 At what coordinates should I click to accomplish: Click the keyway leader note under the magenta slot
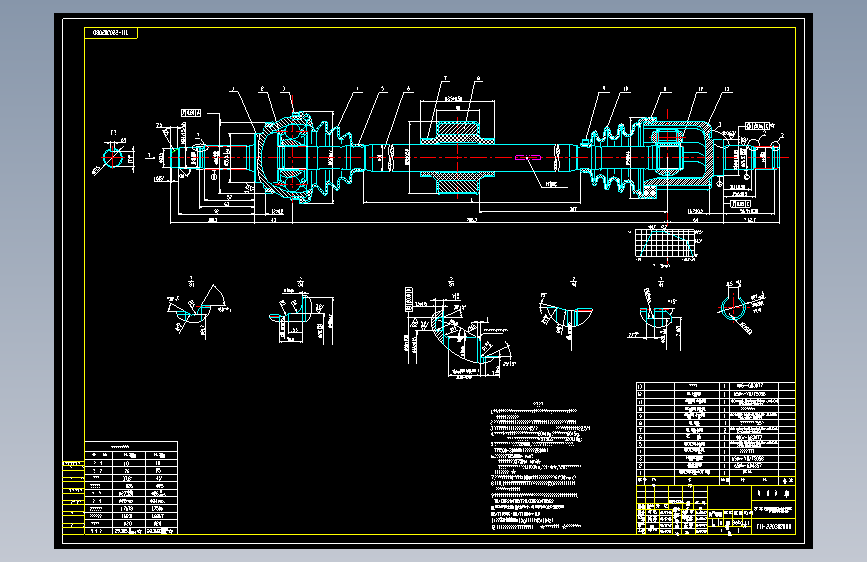point(551,184)
